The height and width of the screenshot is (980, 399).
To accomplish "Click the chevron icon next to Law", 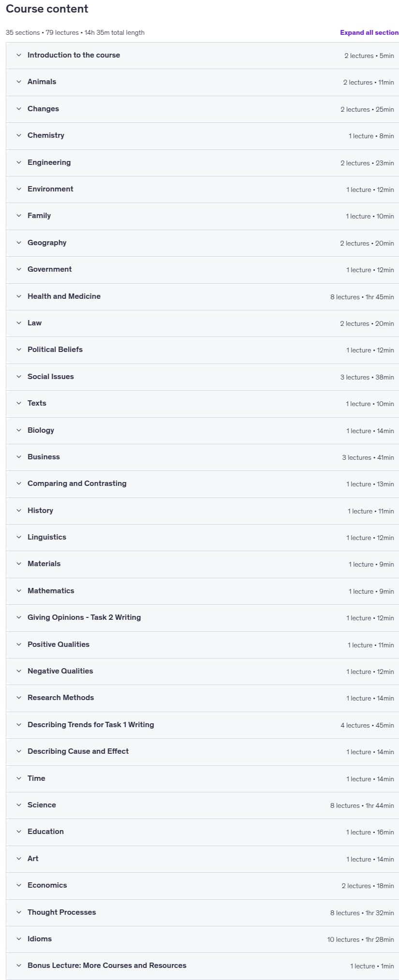I will click(x=19, y=323).
